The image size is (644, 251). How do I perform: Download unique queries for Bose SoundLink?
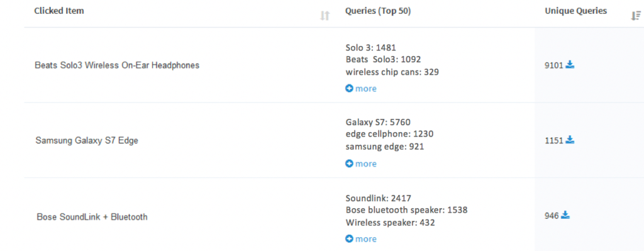(565, 215)
